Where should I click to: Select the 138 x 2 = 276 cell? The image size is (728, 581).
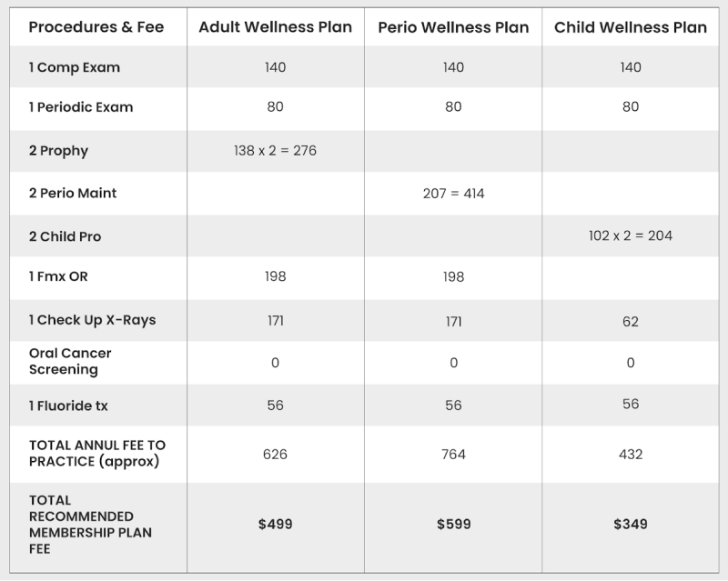pos(276,151)
